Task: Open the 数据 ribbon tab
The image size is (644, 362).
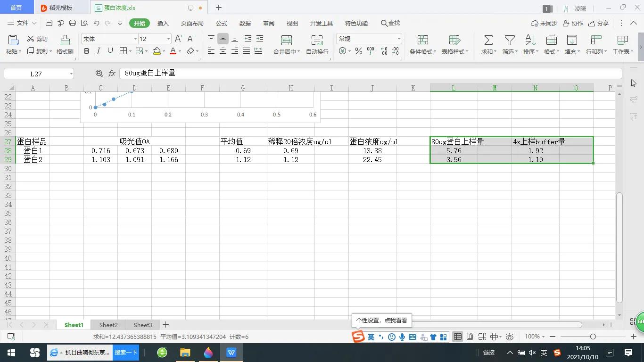Action: pos(245,23)
